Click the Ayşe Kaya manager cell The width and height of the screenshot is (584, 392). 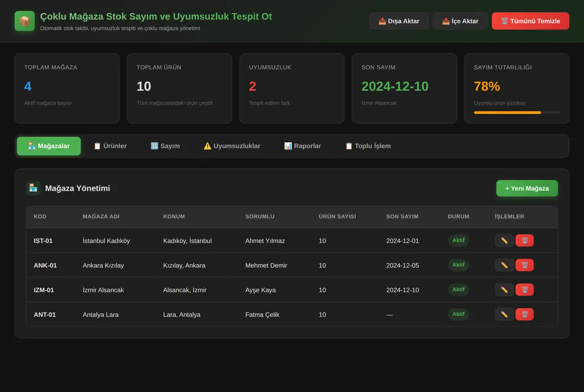tap(260, 290)
